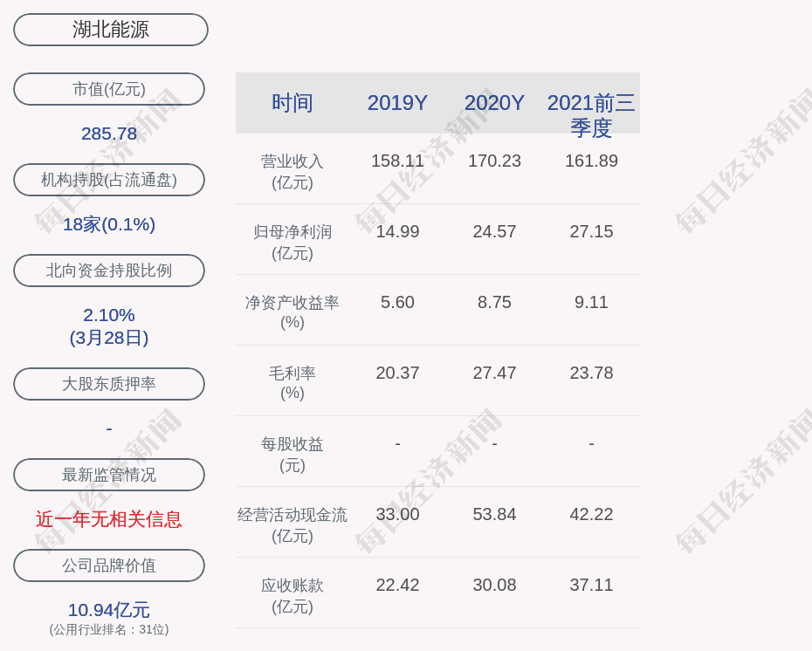Select the 营业收入(亿元) row label
The image size is (812, 651).
[292, 172]
